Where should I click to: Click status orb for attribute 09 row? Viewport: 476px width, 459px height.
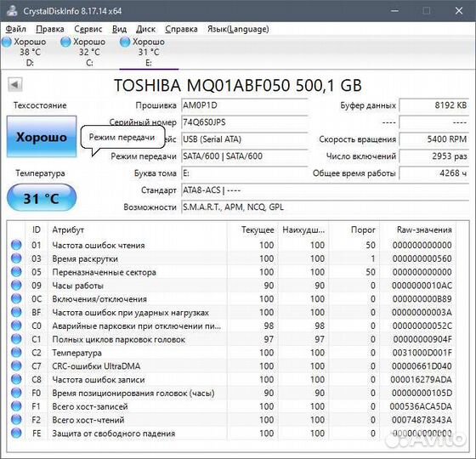coord(16,286)
